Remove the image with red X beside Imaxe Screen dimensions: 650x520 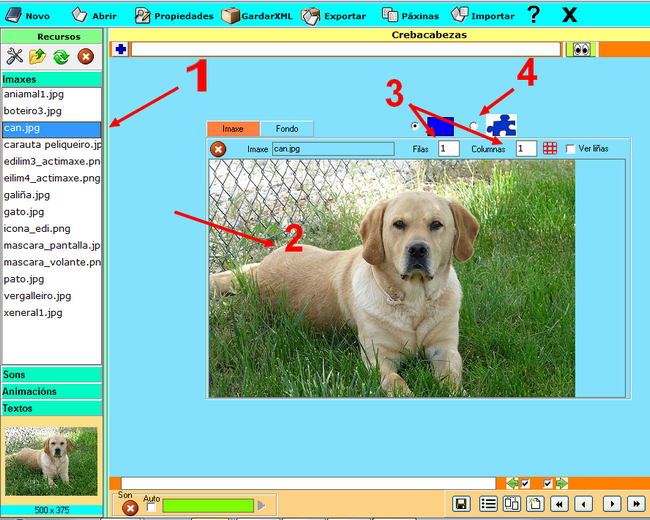point(218,149)
